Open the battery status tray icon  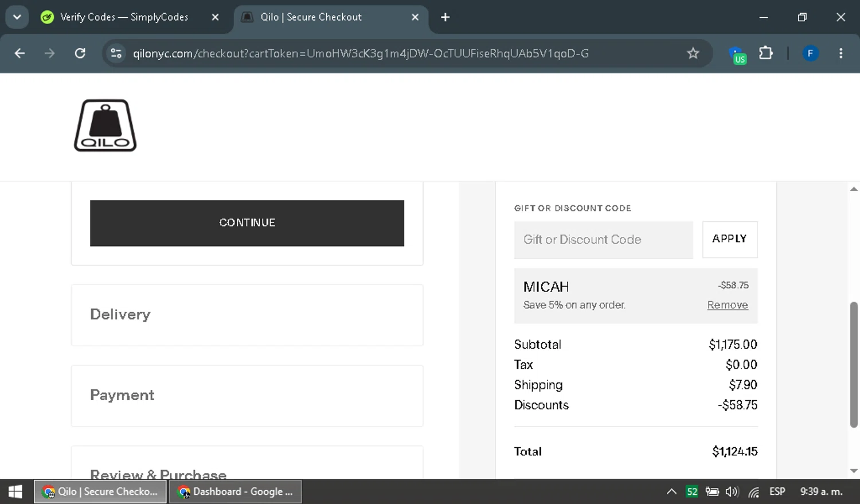pyautogui.click(x=712, y=491)
